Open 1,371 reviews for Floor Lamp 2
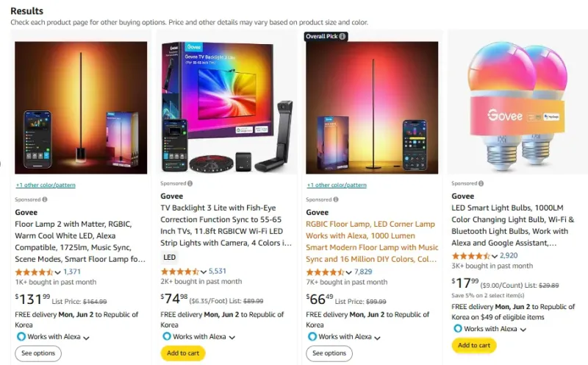588x365 pixels. click(72, 272)
